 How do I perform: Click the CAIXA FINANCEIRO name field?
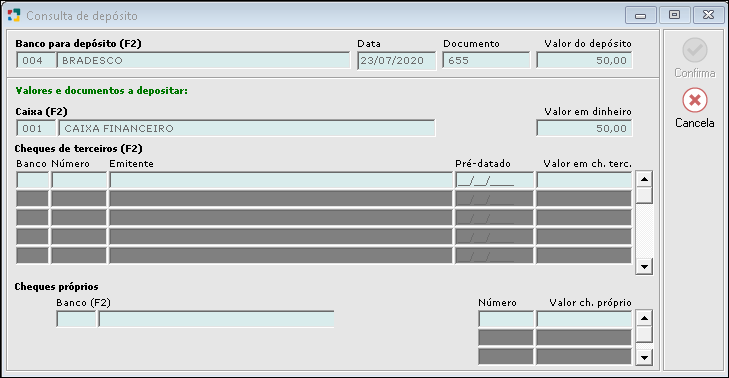[x=246, y=128]
